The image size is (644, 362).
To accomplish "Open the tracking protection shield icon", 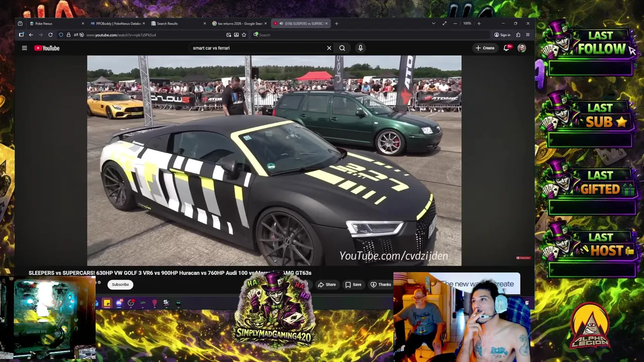I will pyautogui.click(x=61, y=35).
